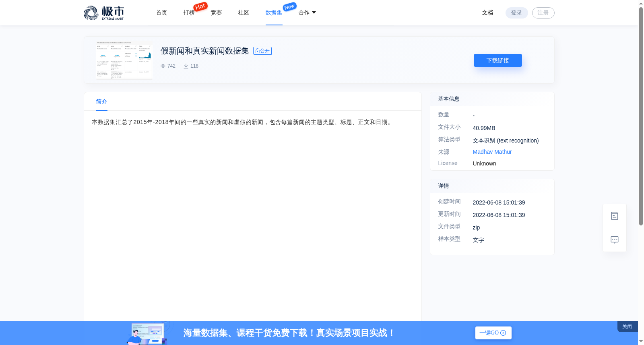This screenshot has width=644, height=345.
Task: Open the dataset preview thumbnail
Action: (124, 60)
